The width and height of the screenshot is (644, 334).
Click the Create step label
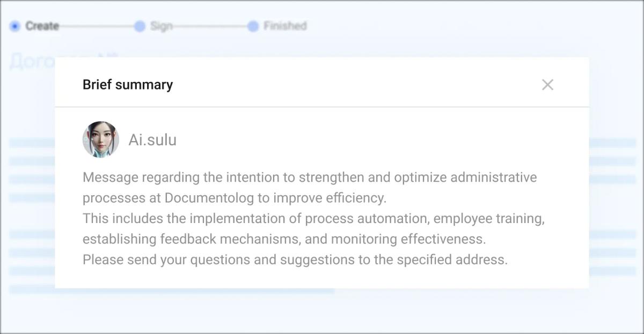pos(42,26)
